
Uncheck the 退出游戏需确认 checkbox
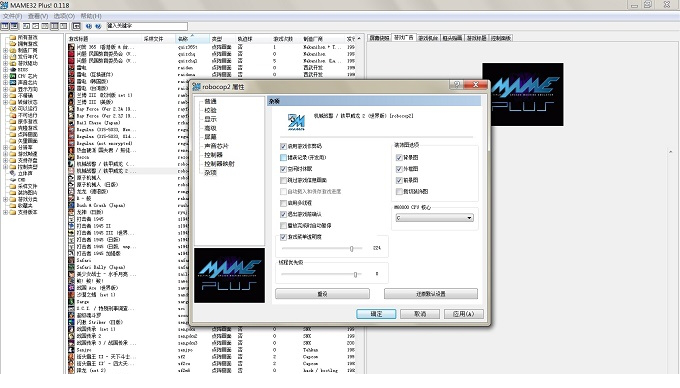283,214
